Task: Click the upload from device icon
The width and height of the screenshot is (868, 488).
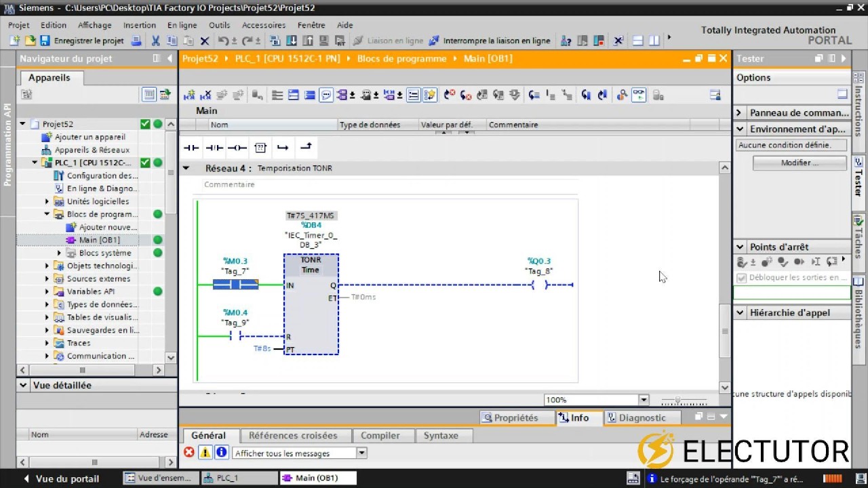Action: pyautogui.click(x=308, y=41)
